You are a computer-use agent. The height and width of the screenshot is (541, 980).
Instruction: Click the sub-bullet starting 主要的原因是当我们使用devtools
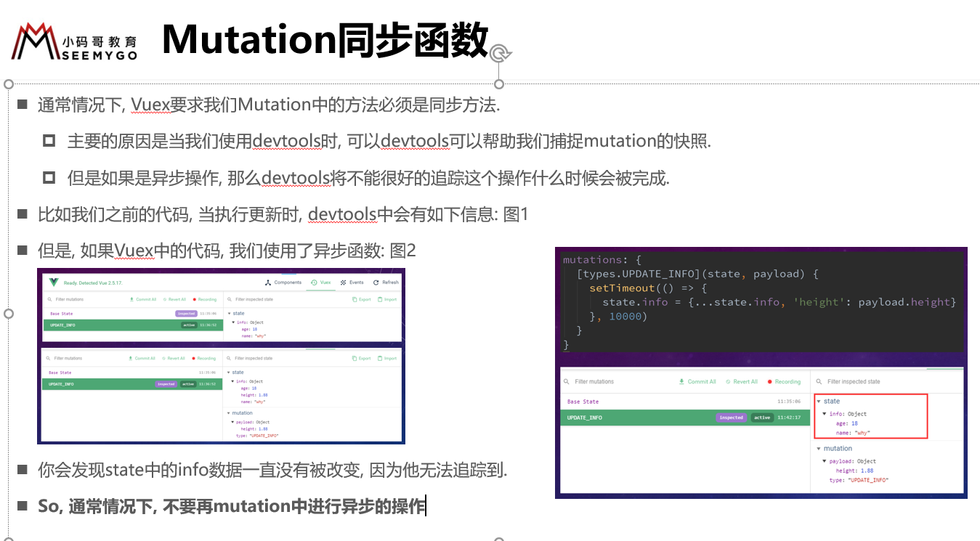click(389, 141)
